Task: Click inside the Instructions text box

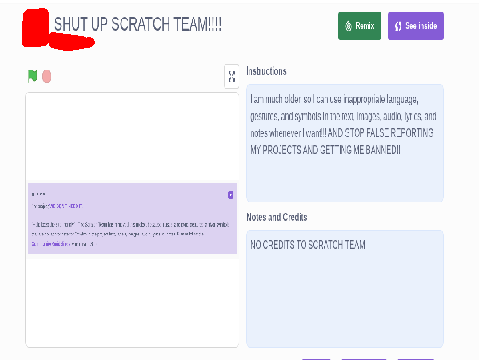Action: pos(345,143)
